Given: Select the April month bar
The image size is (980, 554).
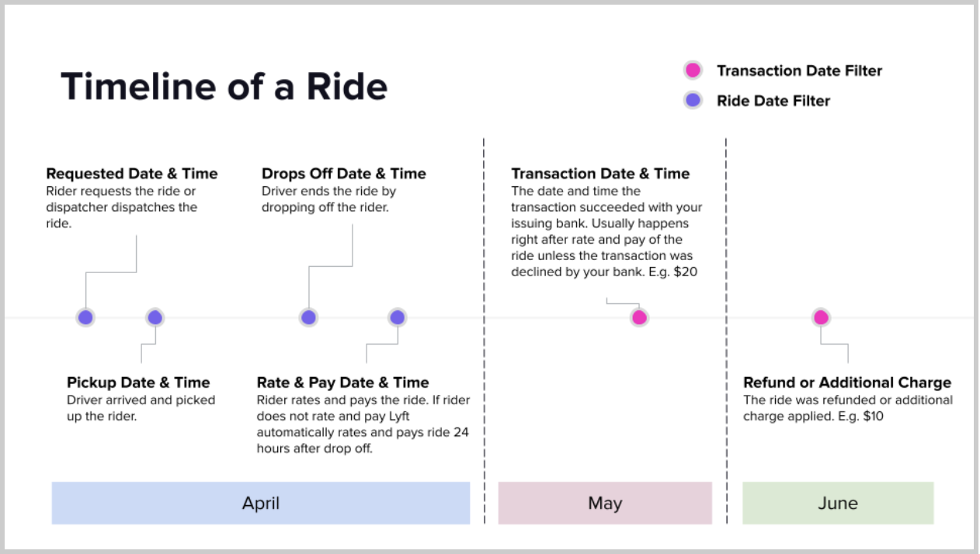Looking at the screenshot, I should [261, 503].
